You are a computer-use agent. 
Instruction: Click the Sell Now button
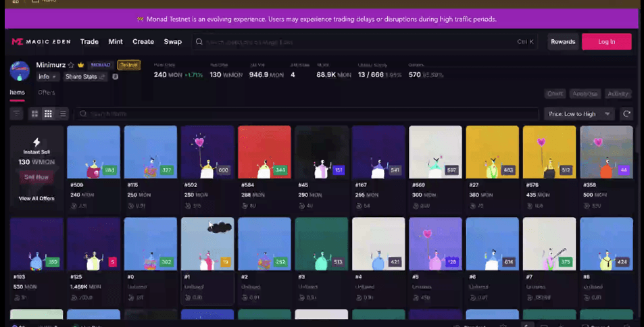pos(36,177)
